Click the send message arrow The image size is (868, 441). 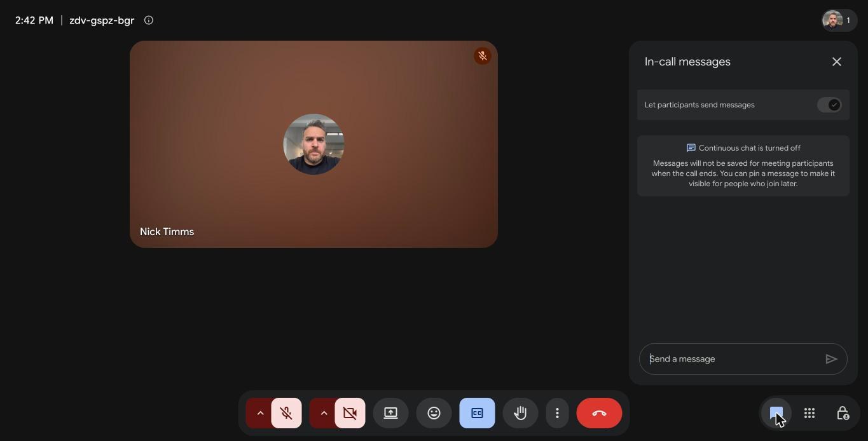831,359
